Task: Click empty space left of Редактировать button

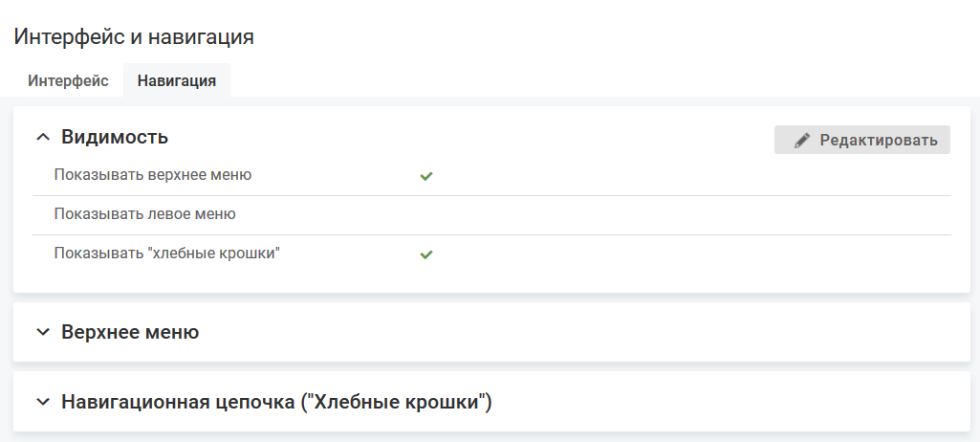Action: pos(478,139)
